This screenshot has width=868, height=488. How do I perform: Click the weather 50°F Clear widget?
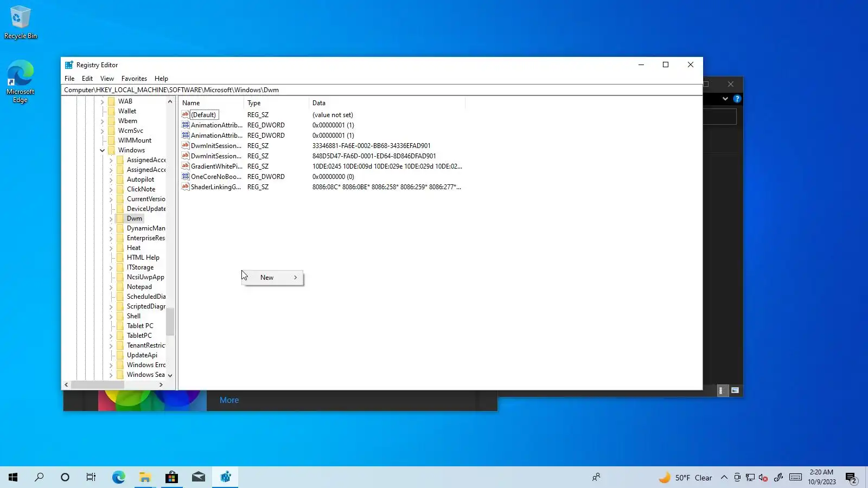(x=685, y=478)
